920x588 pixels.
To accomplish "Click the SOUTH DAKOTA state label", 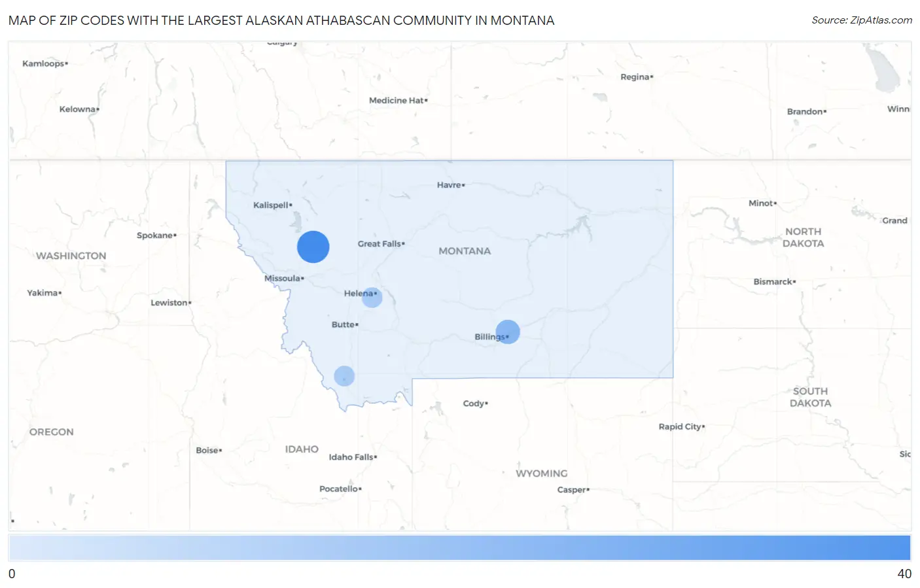I will coord(810,397).
